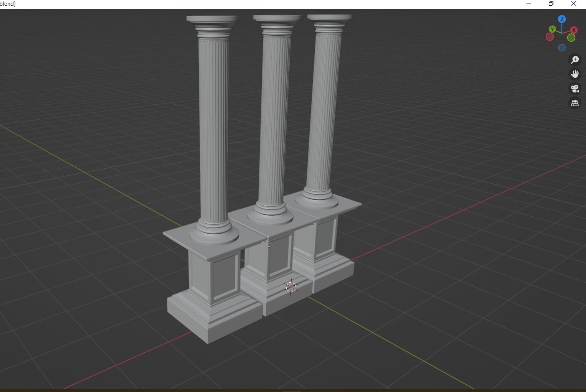
Task: Click the unlabeled red negative X gizmo ball
Action: [550, 37]
